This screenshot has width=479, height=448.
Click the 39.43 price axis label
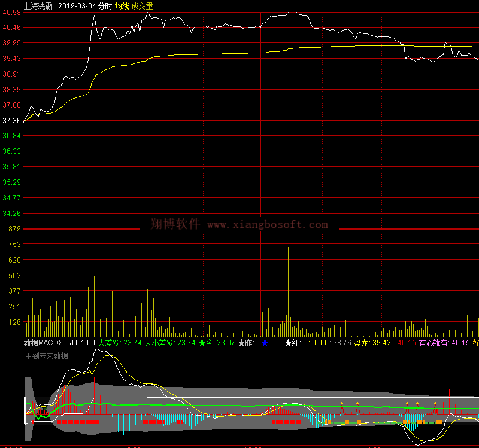pos(11,58)
